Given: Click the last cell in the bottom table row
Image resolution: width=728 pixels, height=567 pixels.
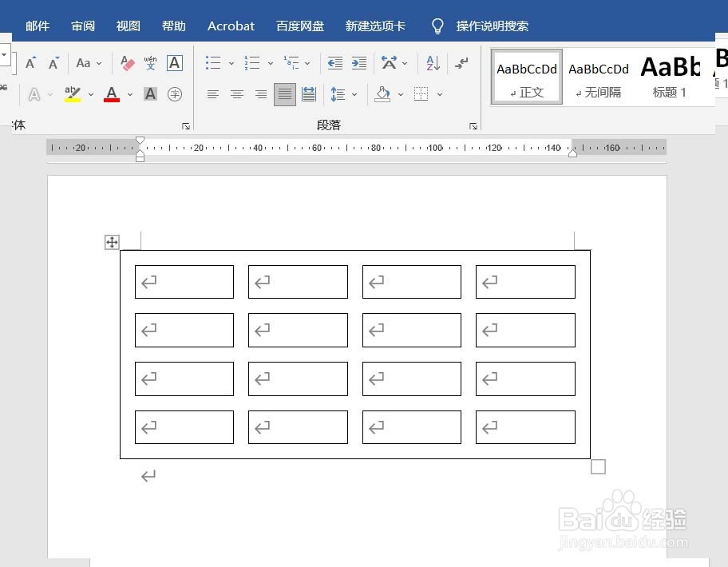Looking at the screenshot, I should click(x=525, y=426).
